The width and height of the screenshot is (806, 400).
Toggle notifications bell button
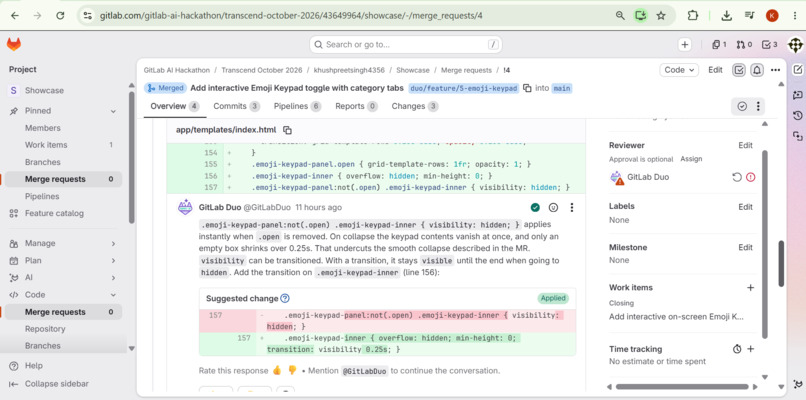click(x=757, y=70)
